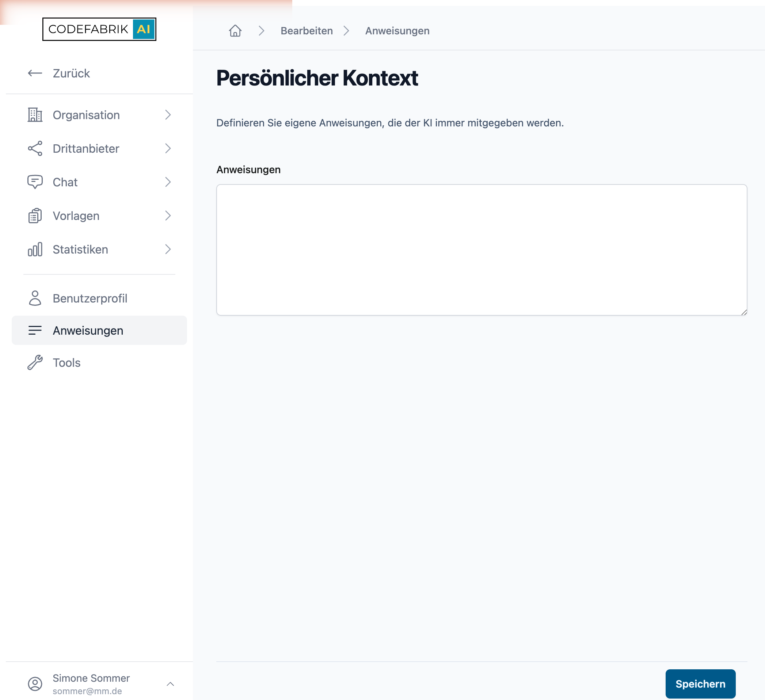Screen dimensions: 765x700
Task: Click the Zurück back arrow icon
Action: point(35,73)
